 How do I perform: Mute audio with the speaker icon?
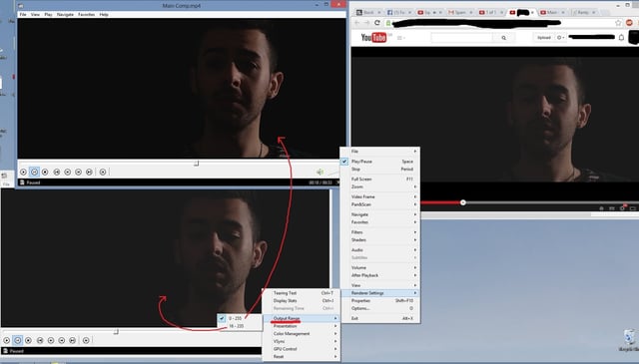click(x=320, y=173)
